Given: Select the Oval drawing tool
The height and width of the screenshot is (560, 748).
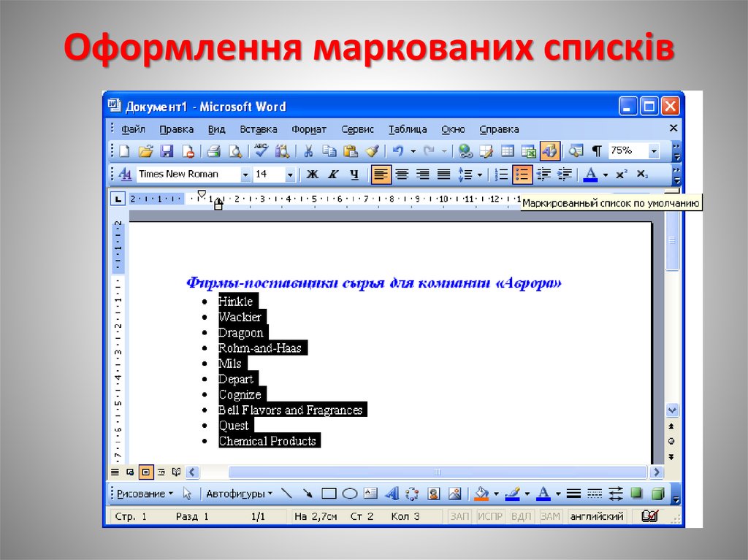Looking at the screenshot, I should point(350,494).
